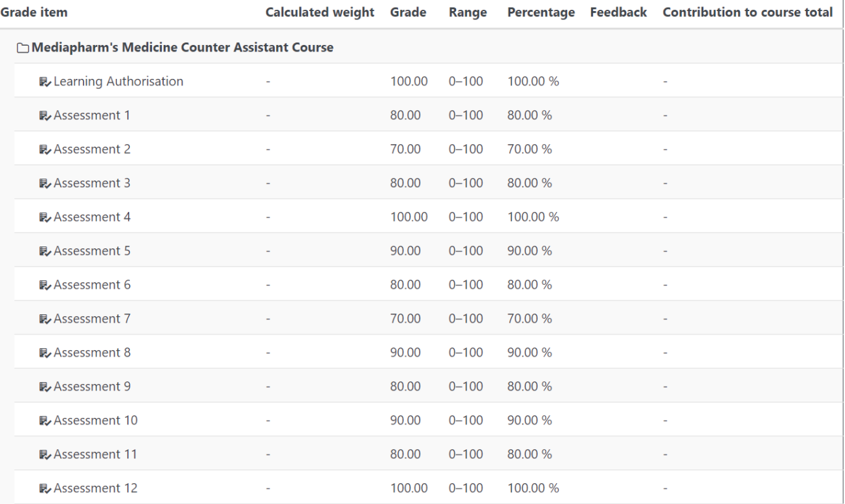The height and width of the screenshot is (504, 845).
Task: Open the Assessment 8 link
Action: [x=92, y=353]
